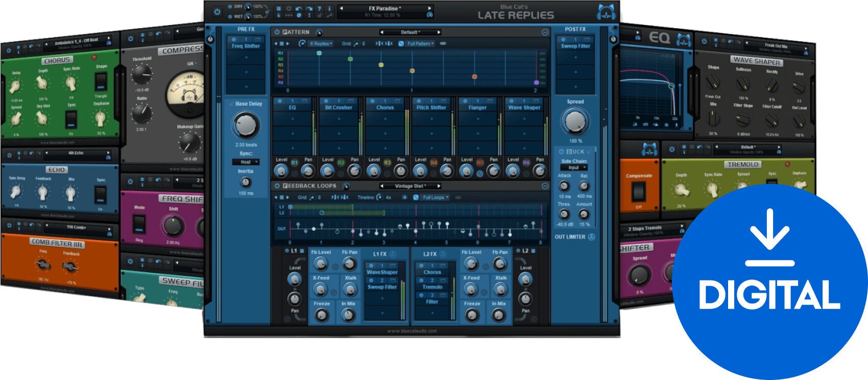Select next preset after FX Paradise

(429, 8)
